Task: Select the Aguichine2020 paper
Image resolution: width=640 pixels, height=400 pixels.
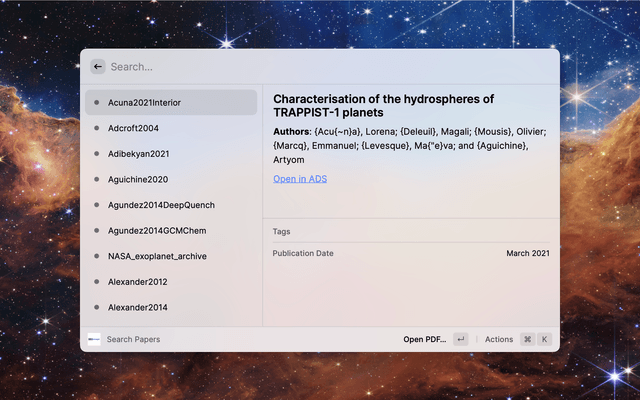Action: (x=138, y=179)
